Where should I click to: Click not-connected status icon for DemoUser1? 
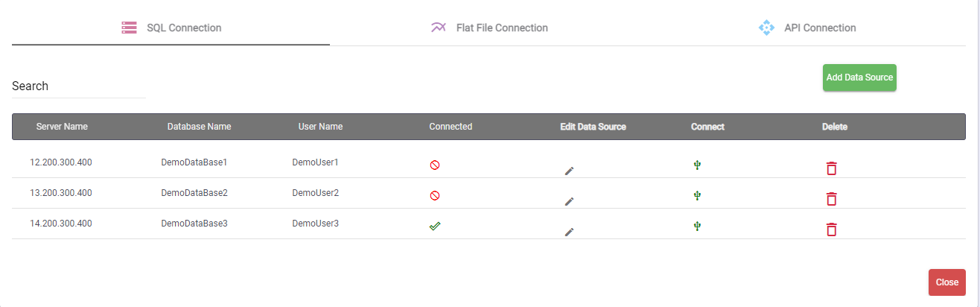(435, 165)
